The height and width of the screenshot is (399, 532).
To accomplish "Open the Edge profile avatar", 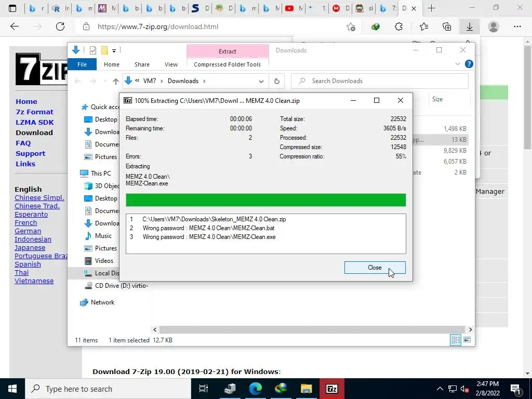I will (494, 26).
